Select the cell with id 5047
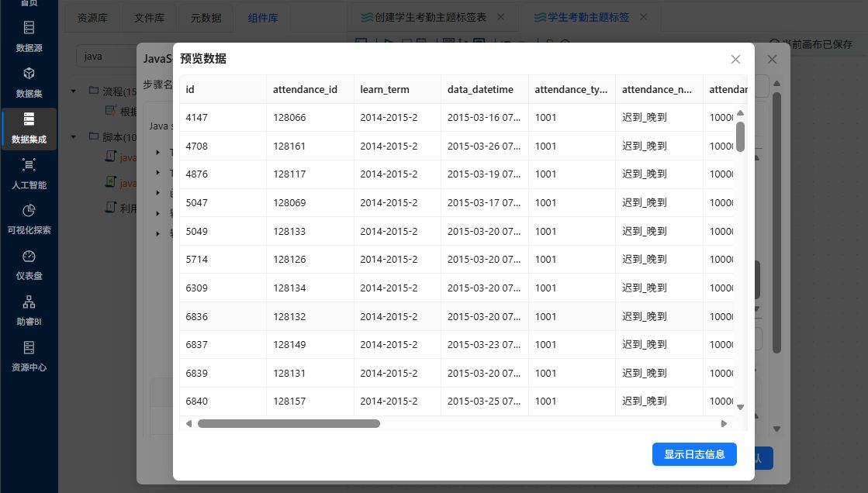Screen dimensions: 868x493 (223, 202)
